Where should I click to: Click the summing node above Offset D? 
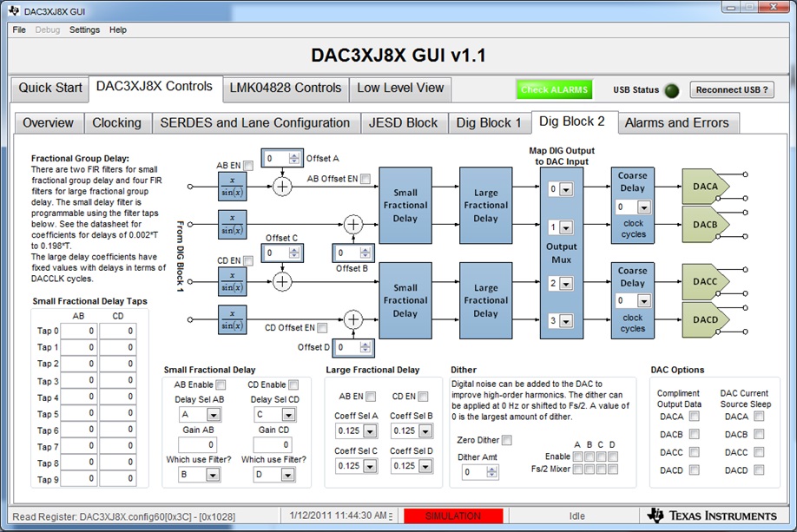[x=353, y=319]
